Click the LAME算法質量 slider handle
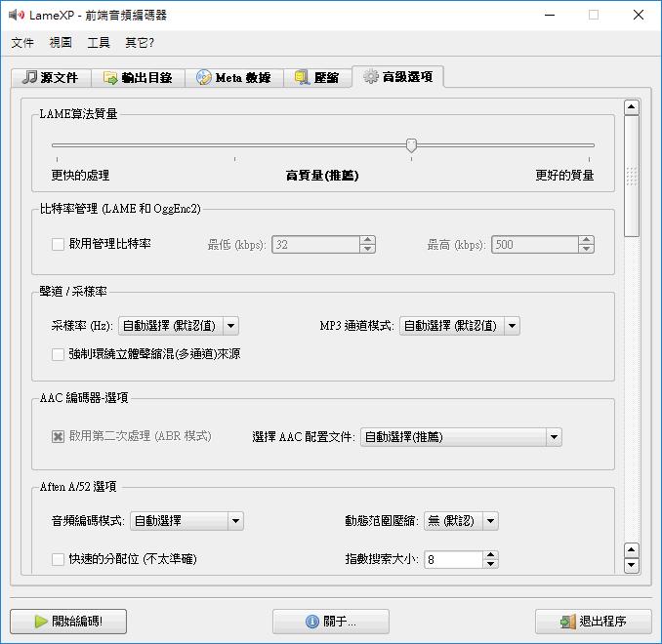 click(x=411, y=145)
